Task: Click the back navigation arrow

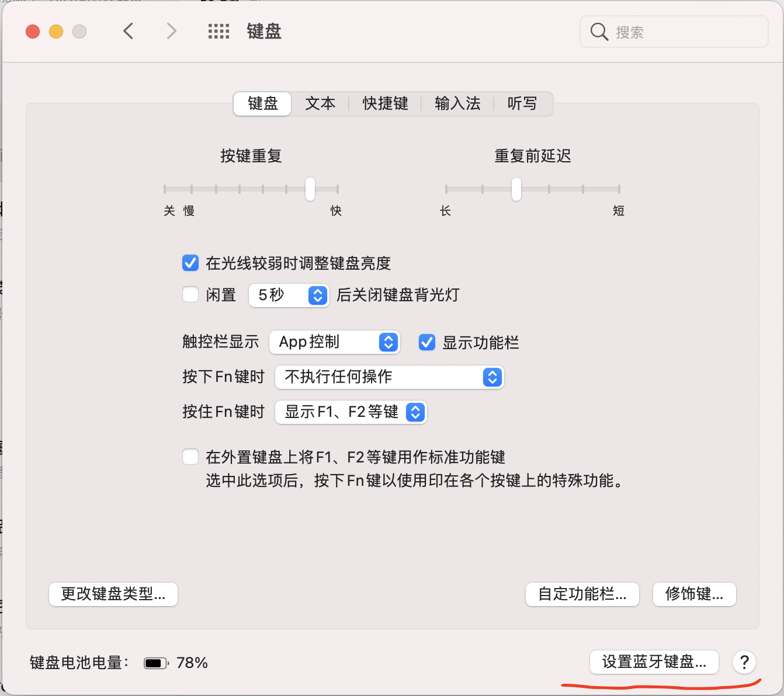Action: 129,31
